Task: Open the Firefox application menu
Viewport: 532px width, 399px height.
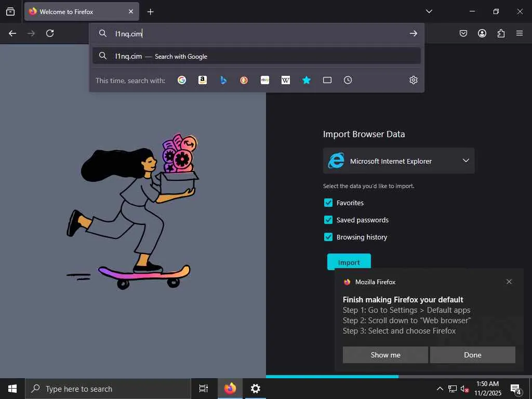Action: point(520,33)
